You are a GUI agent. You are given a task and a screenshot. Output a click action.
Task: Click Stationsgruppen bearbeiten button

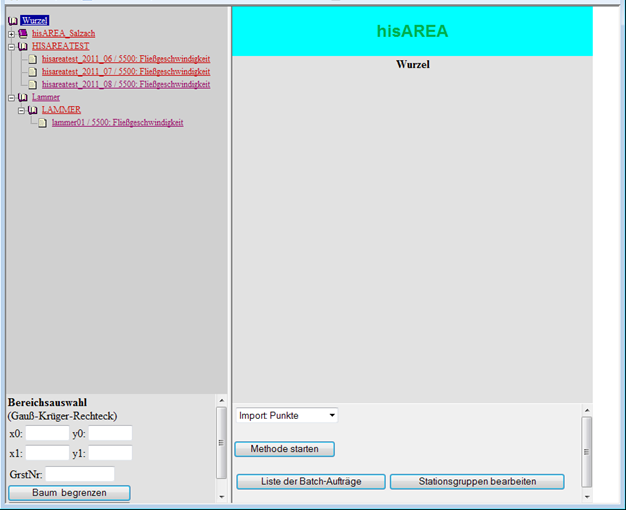(x=477, y=482)
